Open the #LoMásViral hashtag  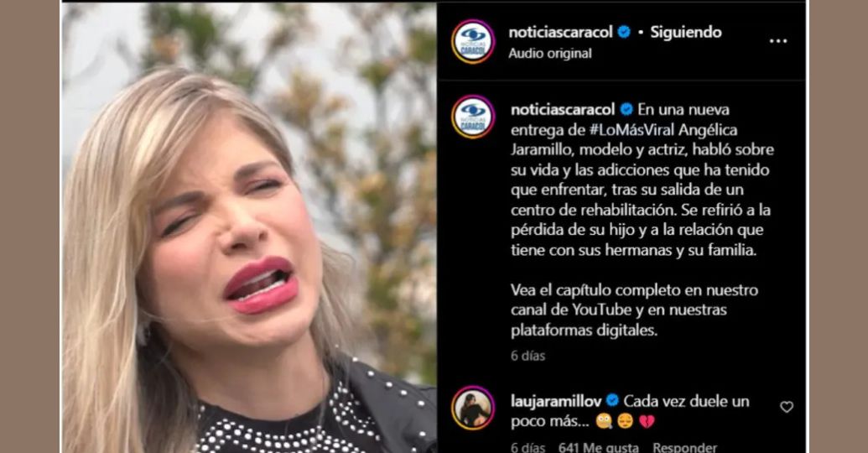pos(632,130)
